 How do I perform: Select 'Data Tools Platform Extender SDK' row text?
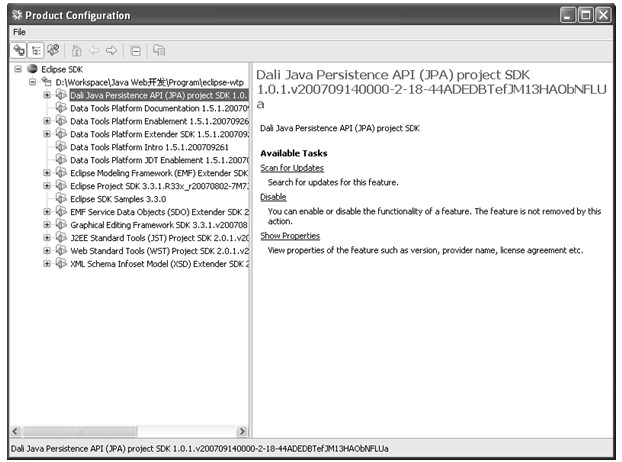(x=159, y=134)
